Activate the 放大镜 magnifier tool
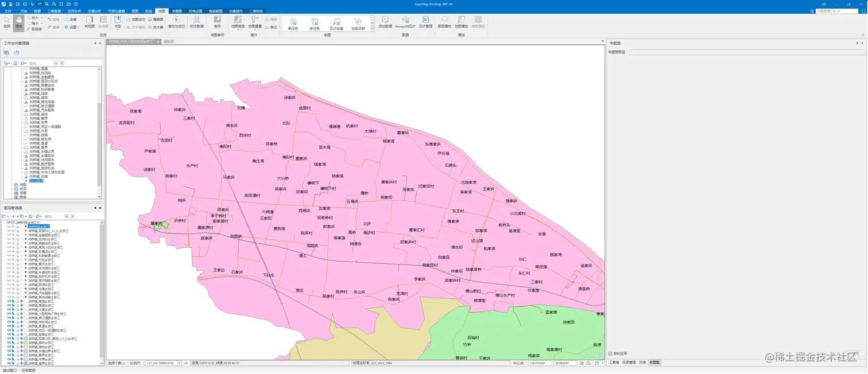 [156, 26]
